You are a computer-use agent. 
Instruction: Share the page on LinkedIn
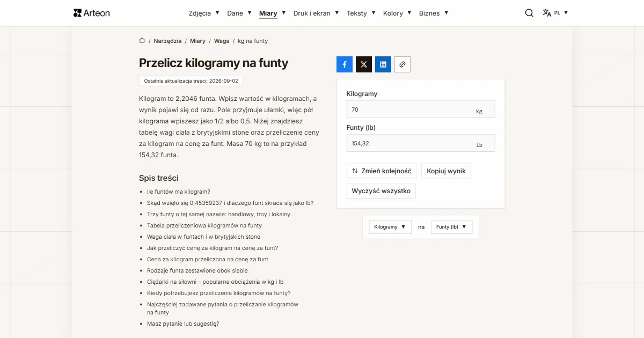coord(383,64)
